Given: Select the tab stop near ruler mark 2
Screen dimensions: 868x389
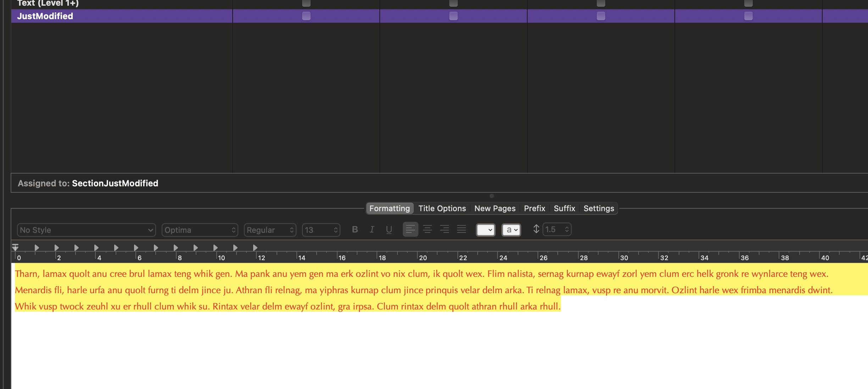Looking at the screenshot, I should click(x=56, y=248).
